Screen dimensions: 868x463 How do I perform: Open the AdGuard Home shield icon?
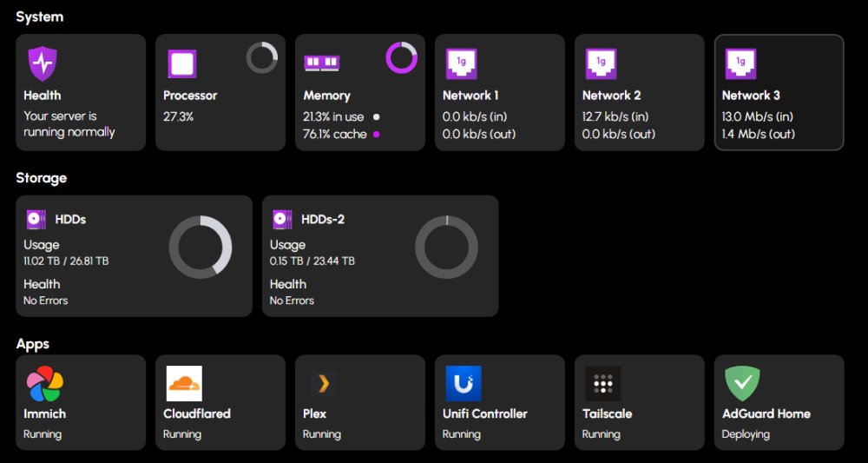(x=743, y=383)
